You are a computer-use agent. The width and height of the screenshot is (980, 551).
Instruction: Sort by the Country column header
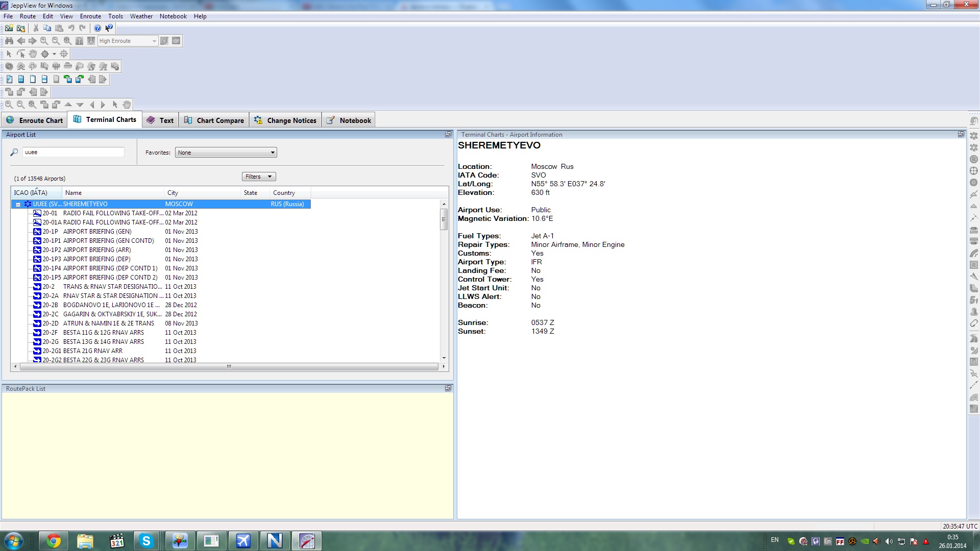(290, 193)
